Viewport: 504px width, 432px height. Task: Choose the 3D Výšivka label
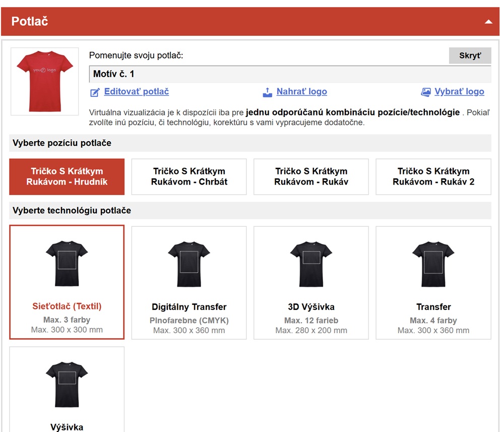311,306
